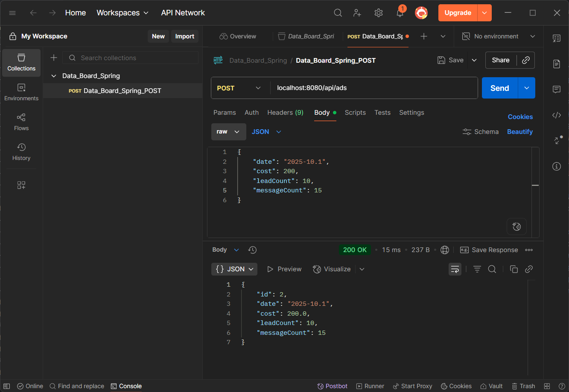Open the notifications bell
The image size is (569, 392).
pyautogui.click(x=400, y=13)
